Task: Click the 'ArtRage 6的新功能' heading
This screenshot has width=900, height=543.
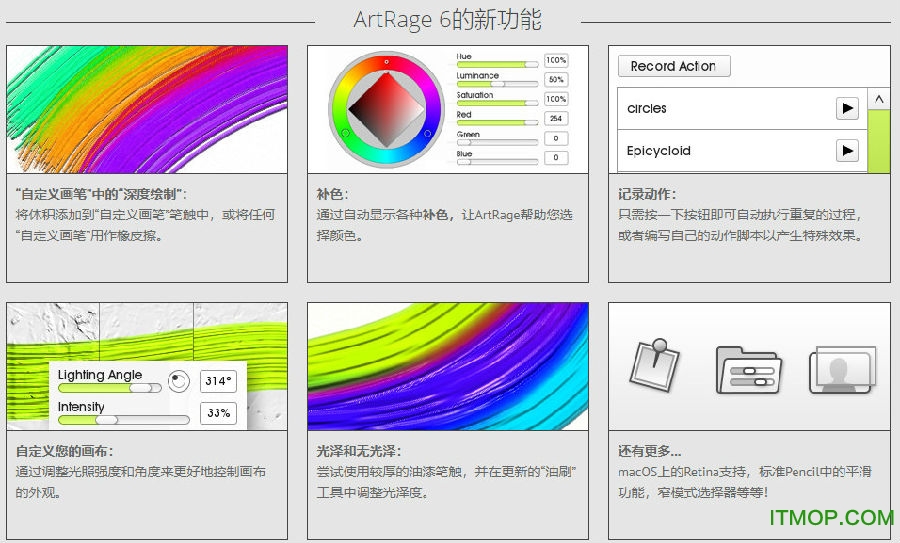Action: click(x=448, y=20)
